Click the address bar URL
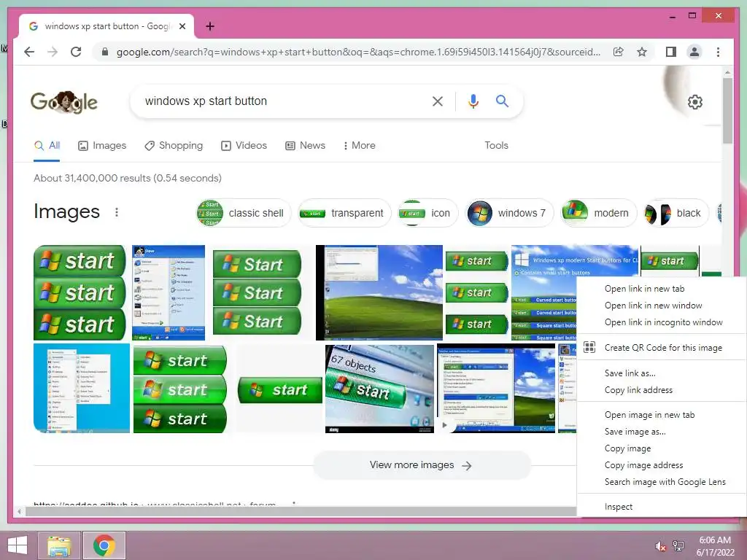This screenshot has height=560, width=747. point(358,52)
